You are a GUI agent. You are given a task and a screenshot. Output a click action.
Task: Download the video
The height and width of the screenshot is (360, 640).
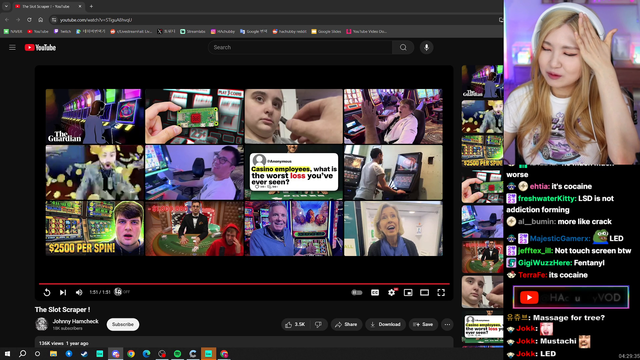coord(385,324)
